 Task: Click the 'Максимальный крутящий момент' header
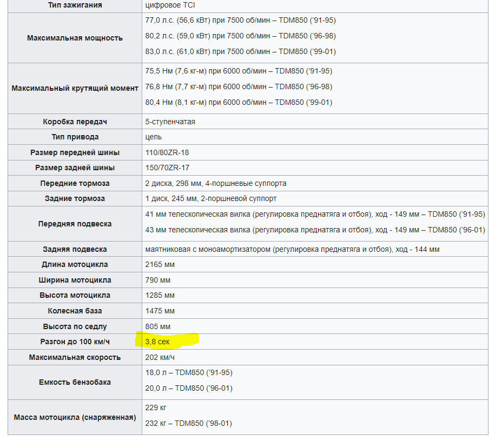click(75, 88)
